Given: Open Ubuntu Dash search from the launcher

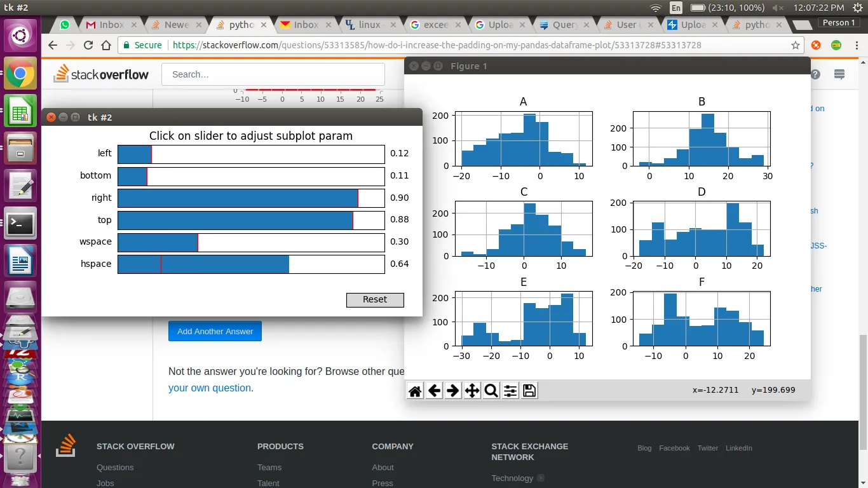Looking at the screenshot, I should pyautogui.click(x=20, y=36).
